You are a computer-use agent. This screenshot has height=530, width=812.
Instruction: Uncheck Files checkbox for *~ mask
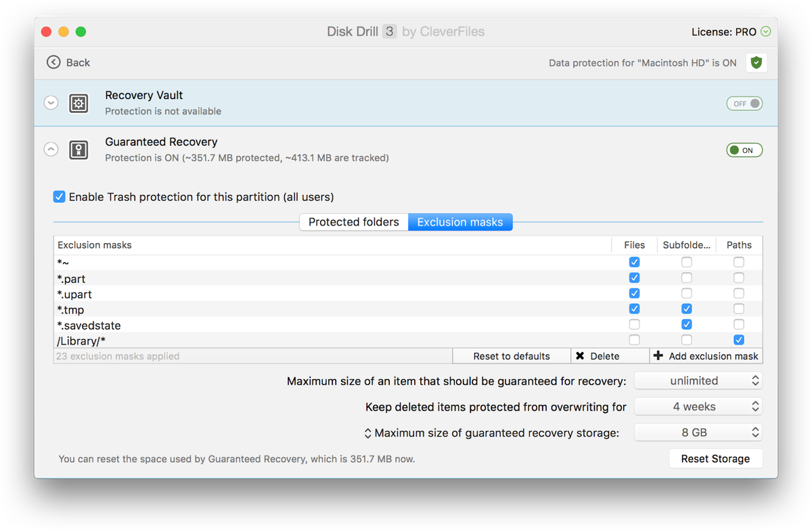[x=634, y=262]
